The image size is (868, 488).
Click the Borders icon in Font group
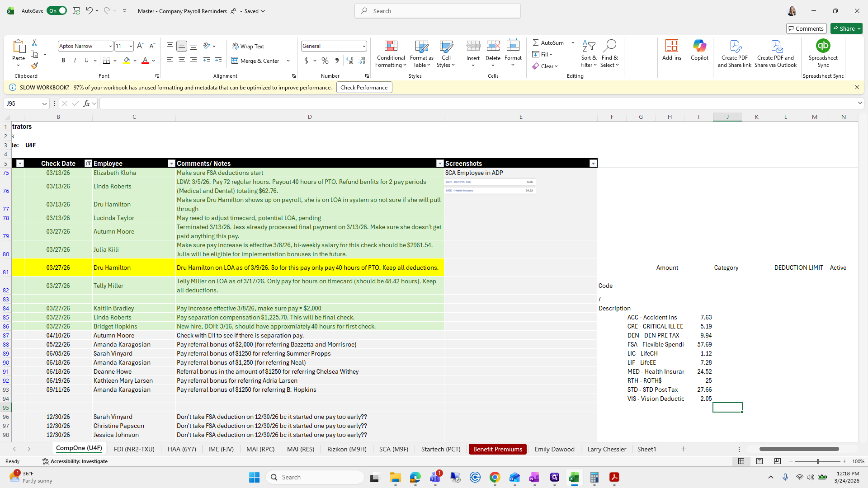(106, 61)
